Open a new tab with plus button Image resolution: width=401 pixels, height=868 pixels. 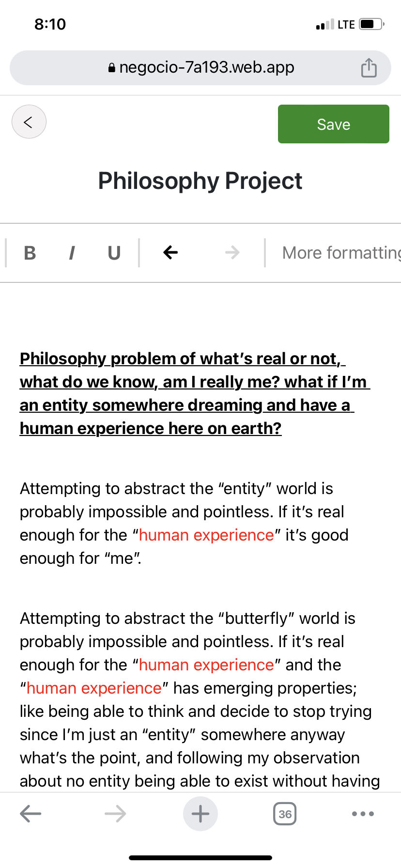click(200, 814)
